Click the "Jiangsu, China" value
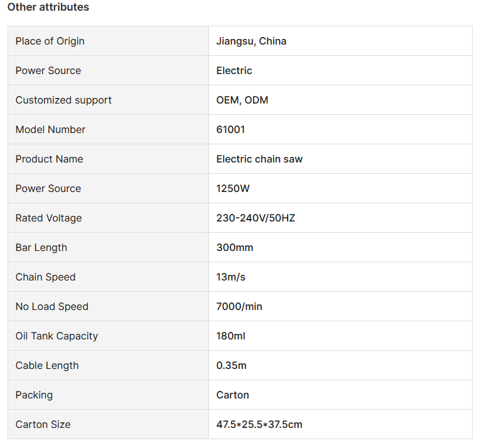 pyautogui.click(x=251, y=41)
